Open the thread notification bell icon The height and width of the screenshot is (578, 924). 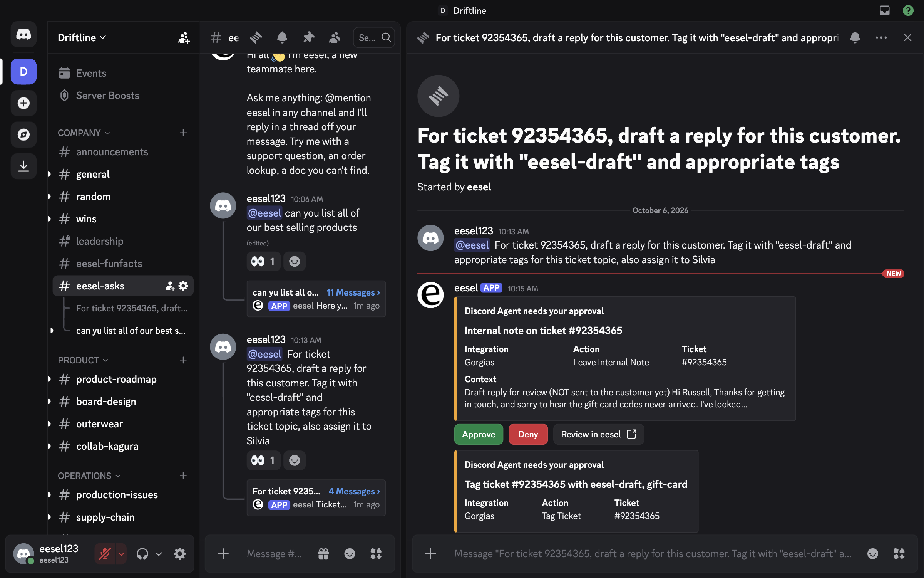pos(855,37)
